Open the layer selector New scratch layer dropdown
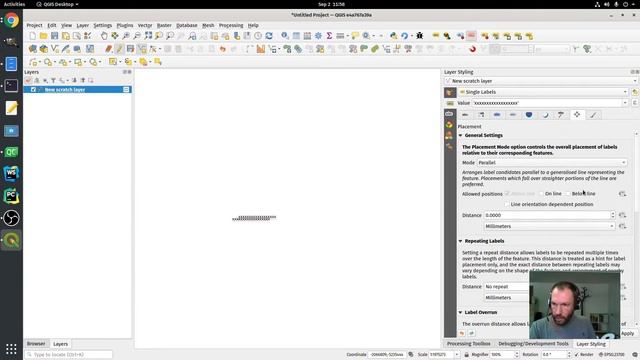This screenshot has width=640, height=360. (541, 81)
